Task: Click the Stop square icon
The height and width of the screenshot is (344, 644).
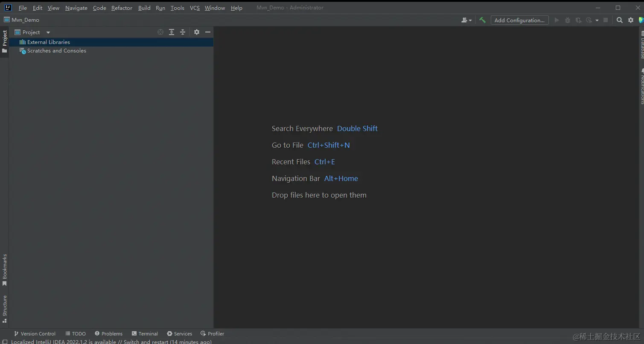Action: tap(605, 20)
